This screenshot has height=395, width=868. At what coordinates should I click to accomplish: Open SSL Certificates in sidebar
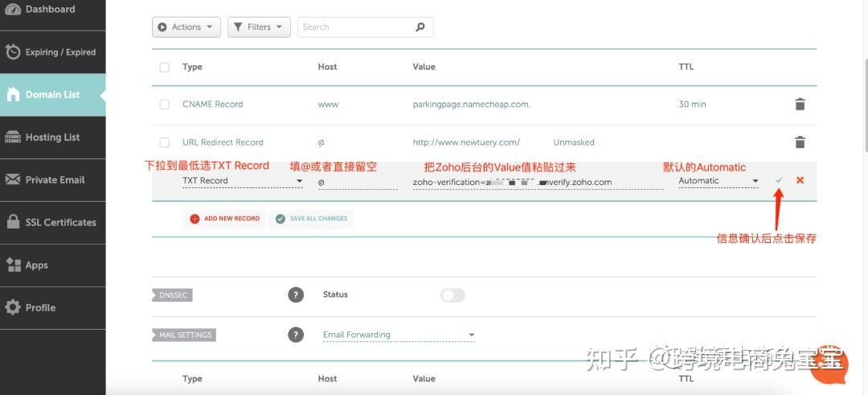click(52, 223)
